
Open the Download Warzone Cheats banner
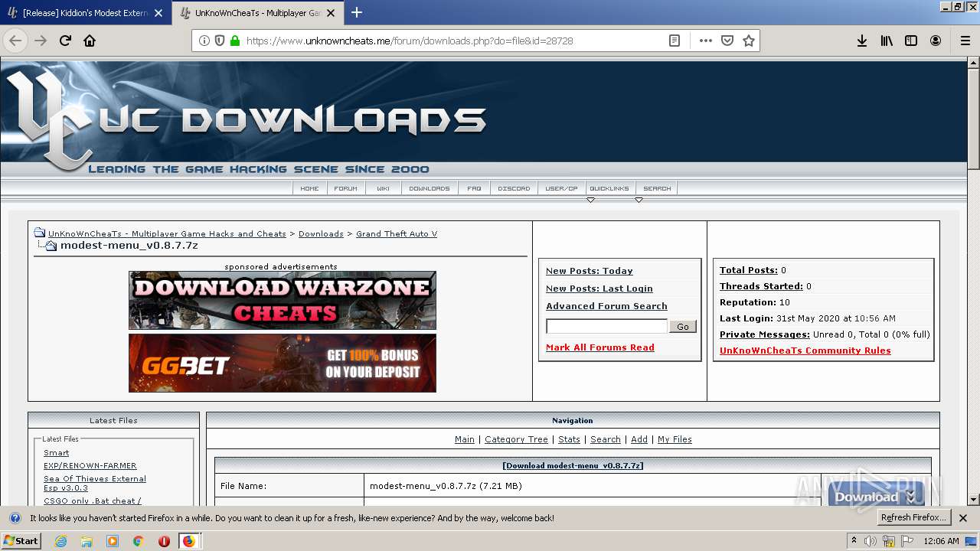283,300
